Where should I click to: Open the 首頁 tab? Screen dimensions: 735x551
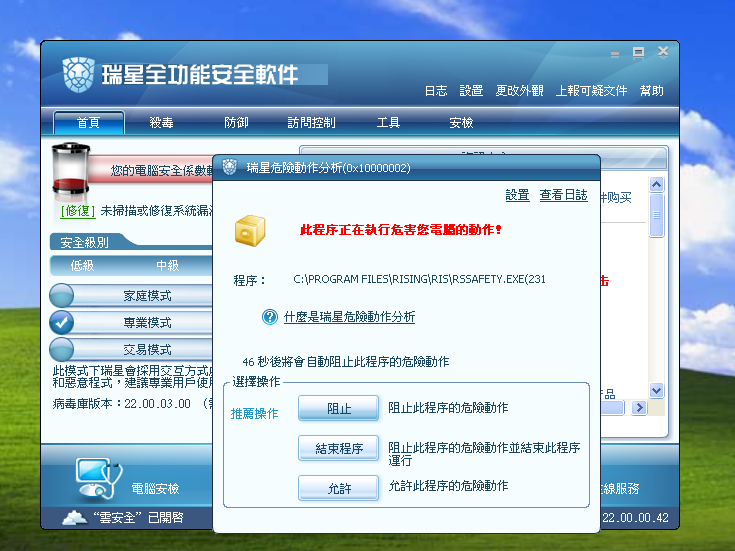(89, 123)
